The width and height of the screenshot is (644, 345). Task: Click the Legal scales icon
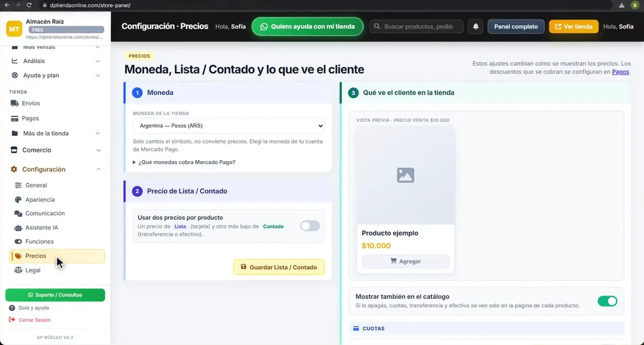coord(18,270)
